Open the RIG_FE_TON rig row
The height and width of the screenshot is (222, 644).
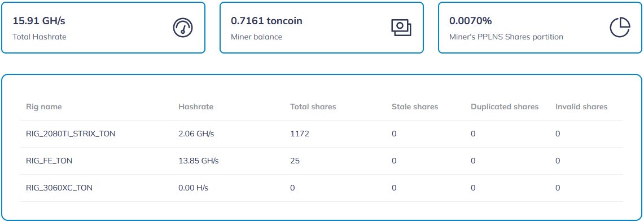pyautogui.click(x=322, y=161)
